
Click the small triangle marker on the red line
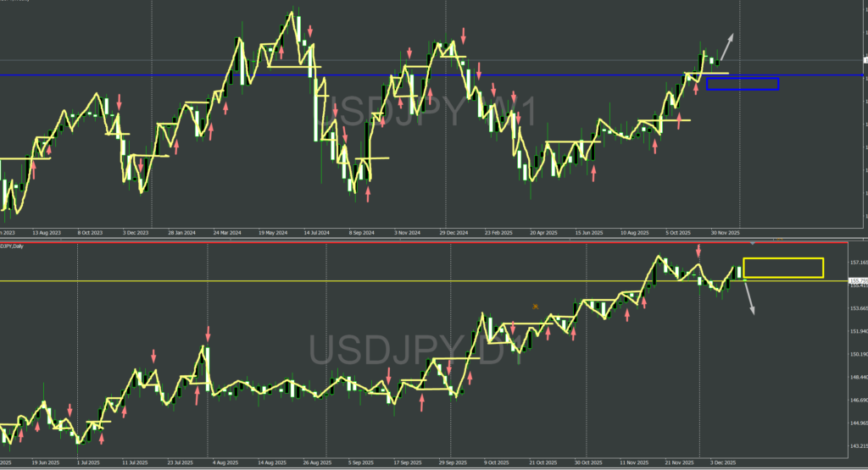[752, 244]
